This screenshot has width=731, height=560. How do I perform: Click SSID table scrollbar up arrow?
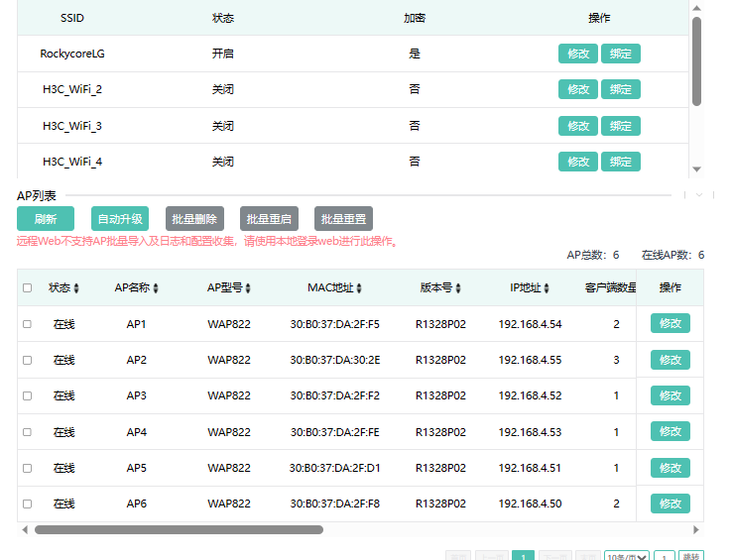696,8
